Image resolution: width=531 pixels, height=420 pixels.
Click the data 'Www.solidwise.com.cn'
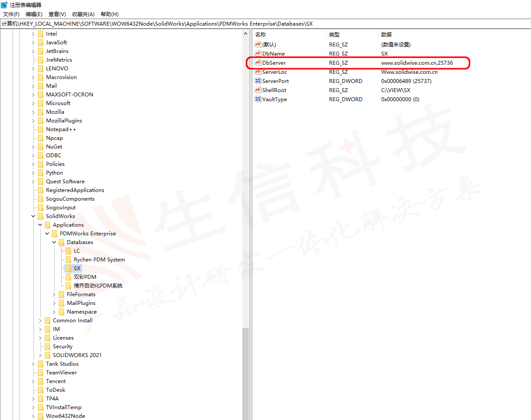point(409,72)
